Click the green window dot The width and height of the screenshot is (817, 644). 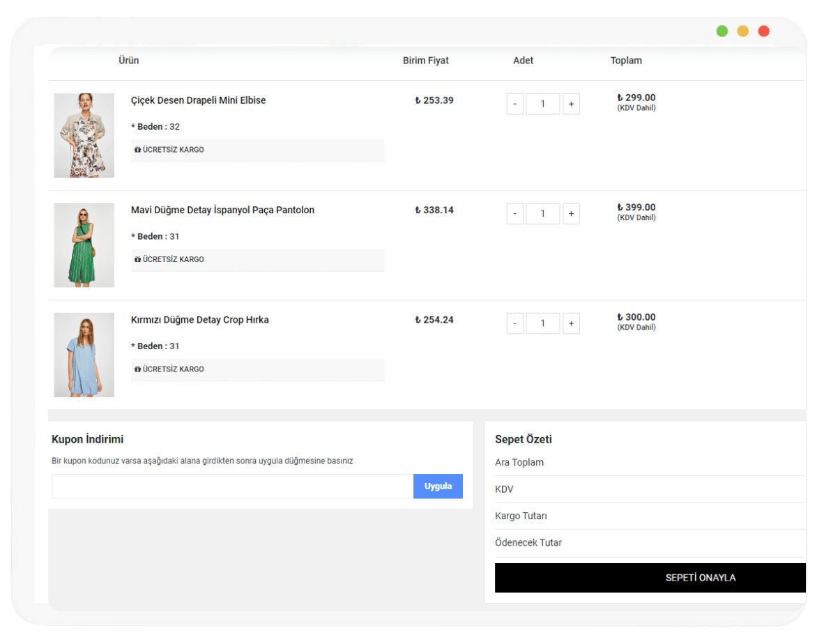(x=722, y=31)
